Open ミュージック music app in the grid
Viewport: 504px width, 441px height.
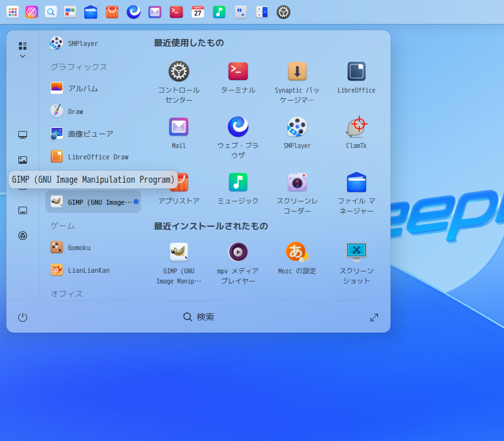(238, 183)
